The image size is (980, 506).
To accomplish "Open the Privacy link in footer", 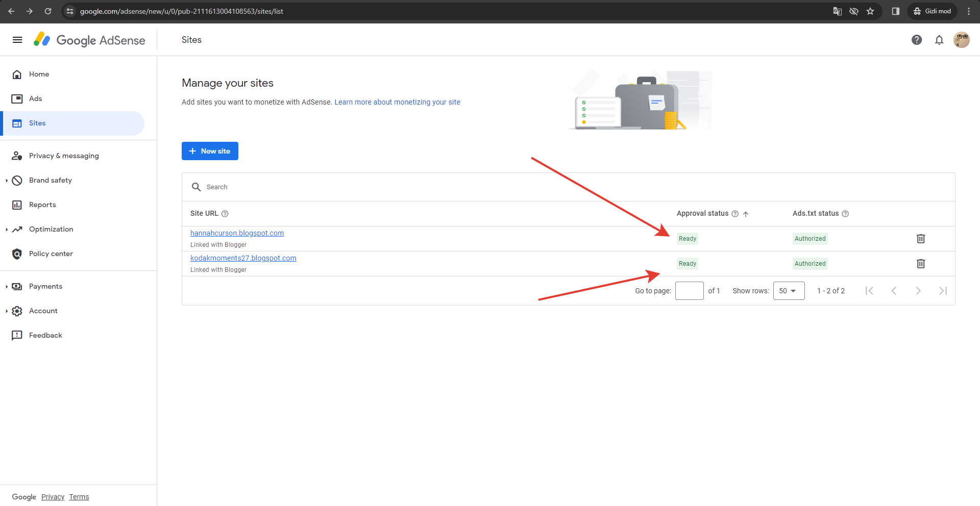I will (x=53, y=497).
